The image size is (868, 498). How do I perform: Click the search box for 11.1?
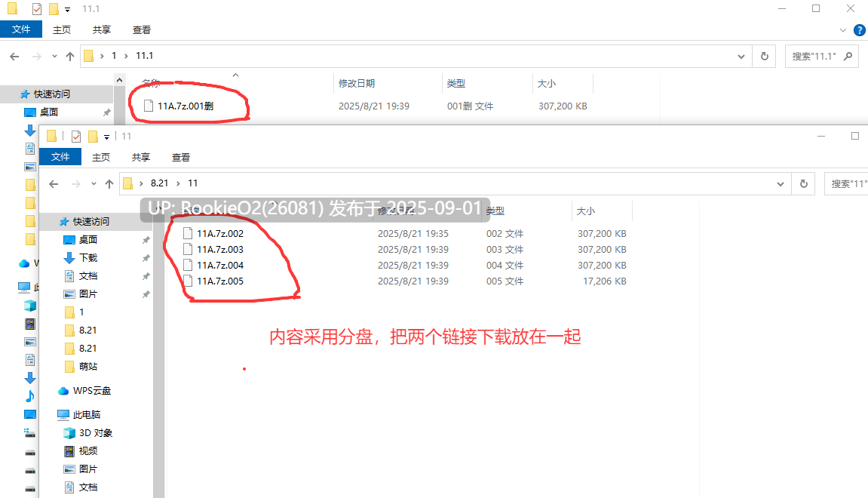[x=821, y=56]
